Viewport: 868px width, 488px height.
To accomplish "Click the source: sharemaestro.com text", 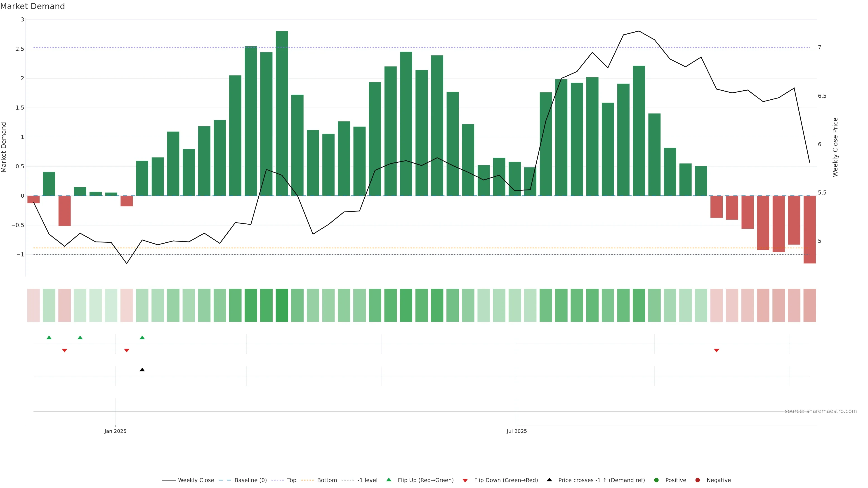I will point(821,411).
